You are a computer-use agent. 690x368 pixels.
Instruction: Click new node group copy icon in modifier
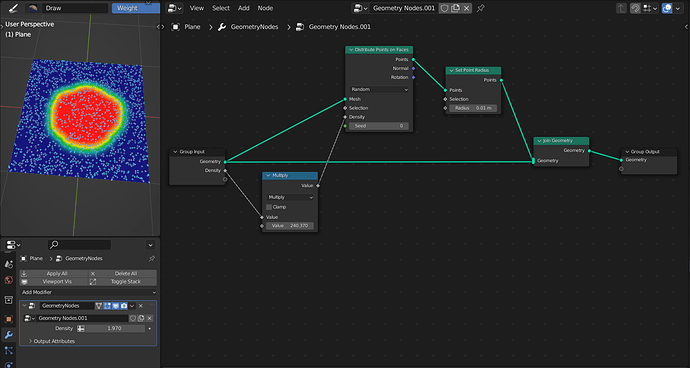141,318
